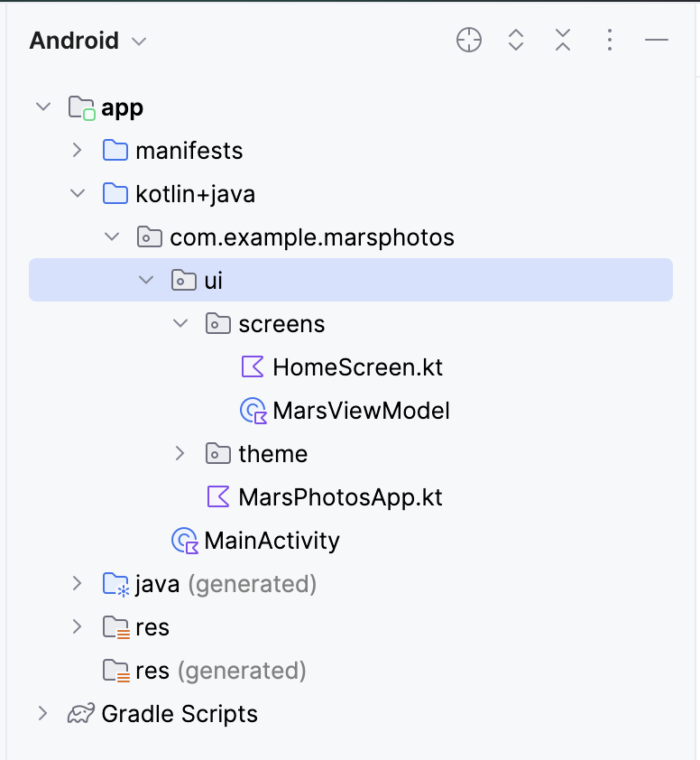The image size is (700, 760).
Task: Click the package icon beside com.example.marsphotos
Action: coord(150,236)
